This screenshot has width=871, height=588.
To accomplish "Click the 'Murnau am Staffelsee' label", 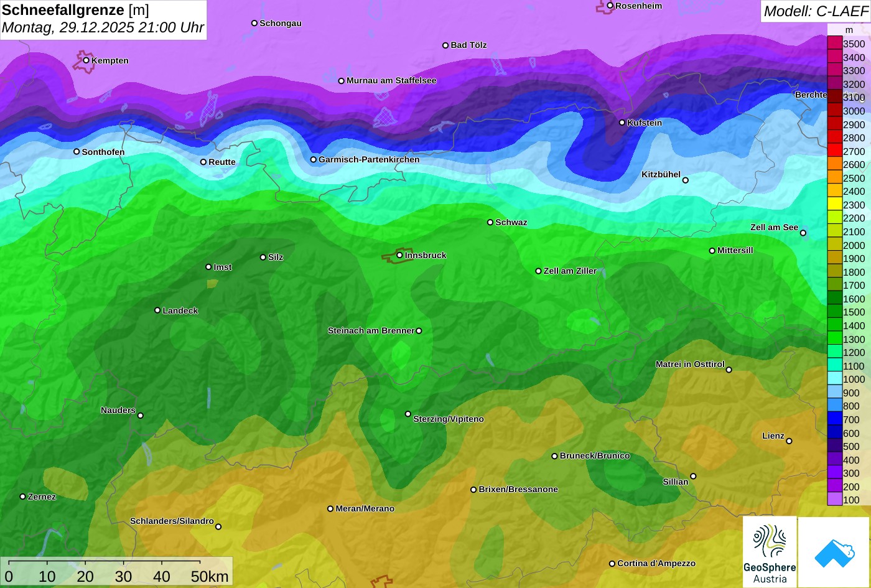I will pyautogui.click(x=391, y=80).
